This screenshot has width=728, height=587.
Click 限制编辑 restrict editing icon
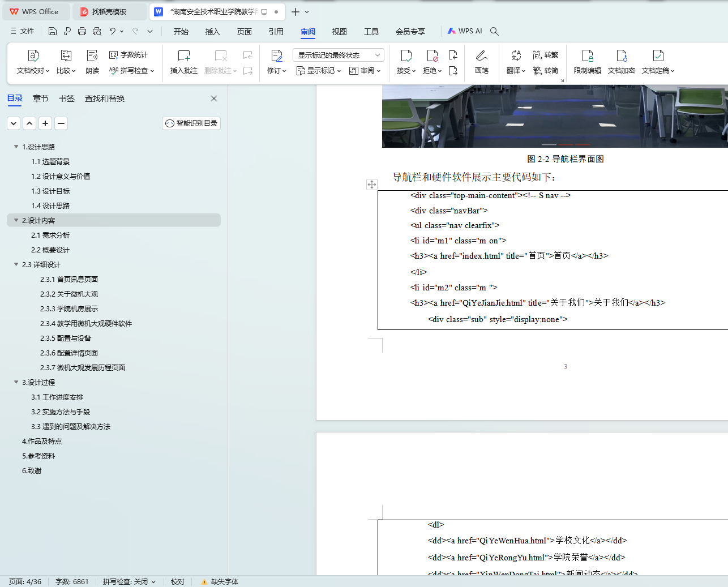point(588,55)
